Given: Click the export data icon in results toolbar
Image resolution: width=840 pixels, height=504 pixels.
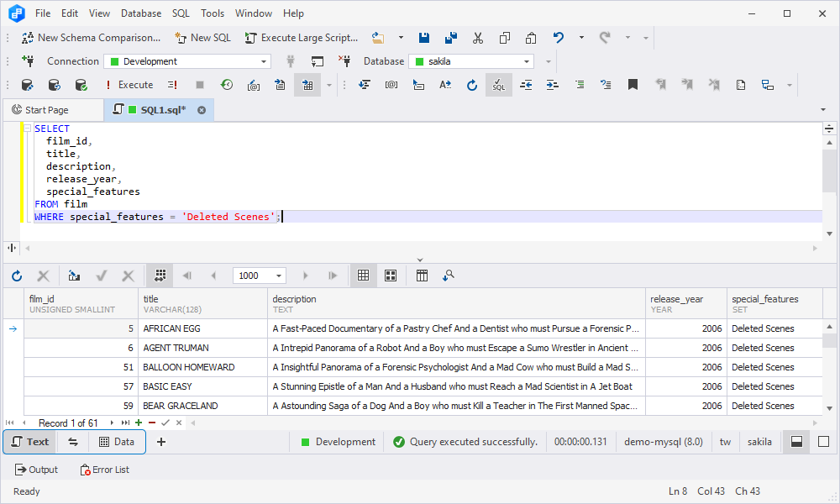Looking at the screenshot, I should (74, 276).
